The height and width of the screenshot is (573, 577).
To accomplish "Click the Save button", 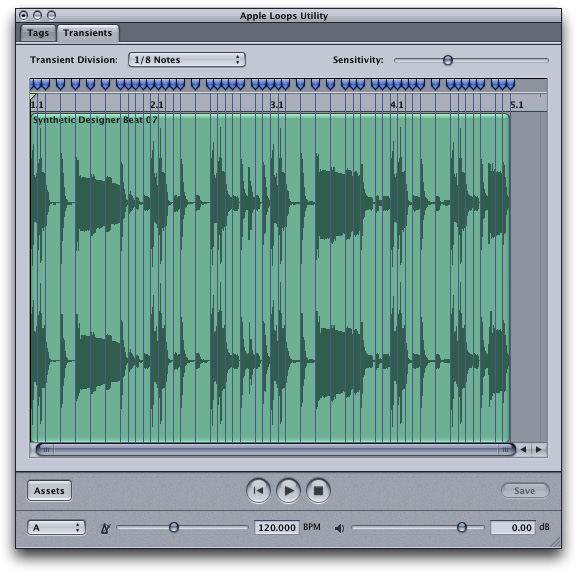I will 525,491.
